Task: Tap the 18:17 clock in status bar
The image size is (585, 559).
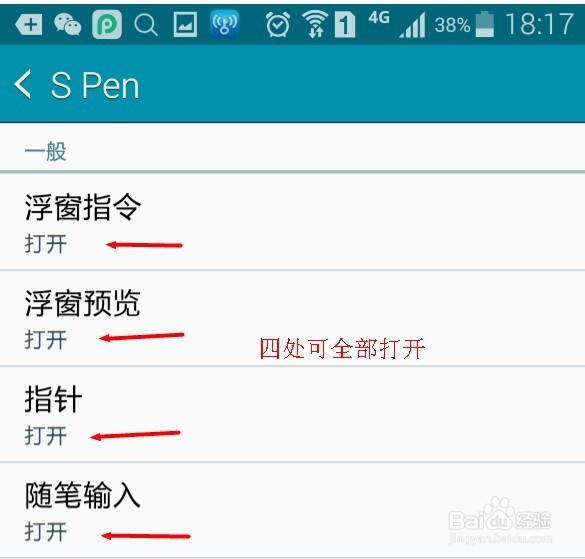Action: [539, 24]
